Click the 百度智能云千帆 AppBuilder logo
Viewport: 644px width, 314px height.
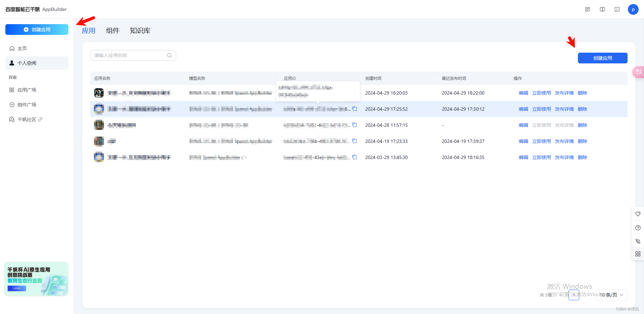[x=36, y=9]
